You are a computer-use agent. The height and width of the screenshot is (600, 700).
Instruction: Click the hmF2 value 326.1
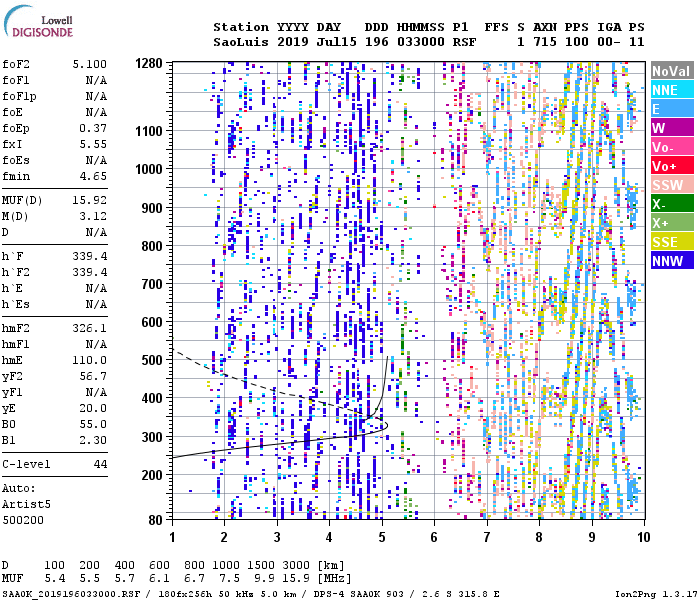(x=90, y=329)
